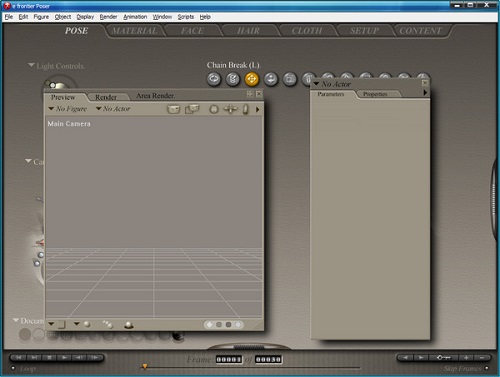Toggle the Loop option

[x=13, y=368]
